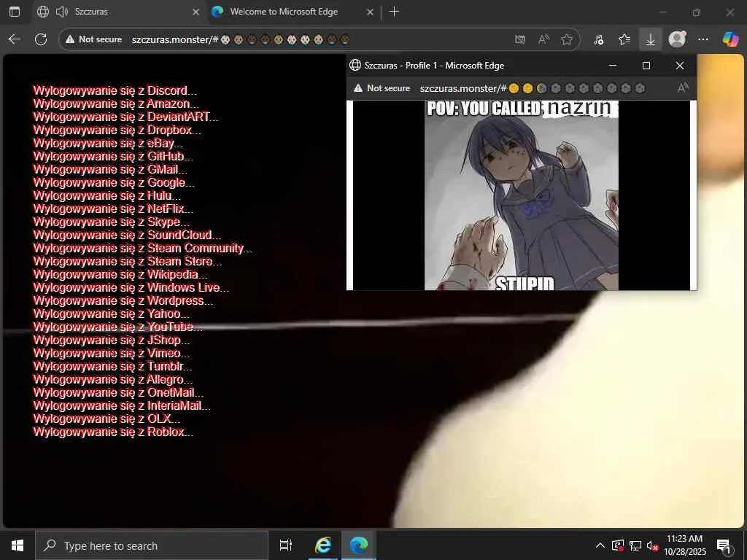Click 'Wylogowywanie się z DeviantART...' line
The width and height of the screenshot is (747, 560).
pos(125,117)
